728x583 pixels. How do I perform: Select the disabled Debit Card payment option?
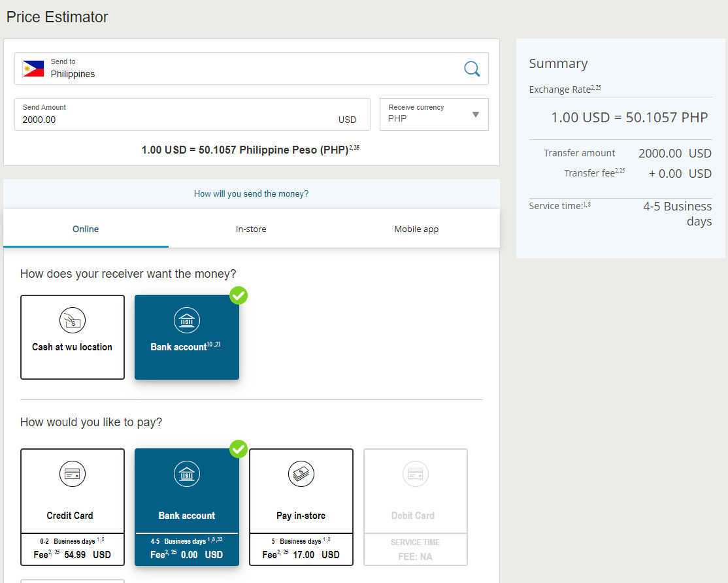click(416, 507)
